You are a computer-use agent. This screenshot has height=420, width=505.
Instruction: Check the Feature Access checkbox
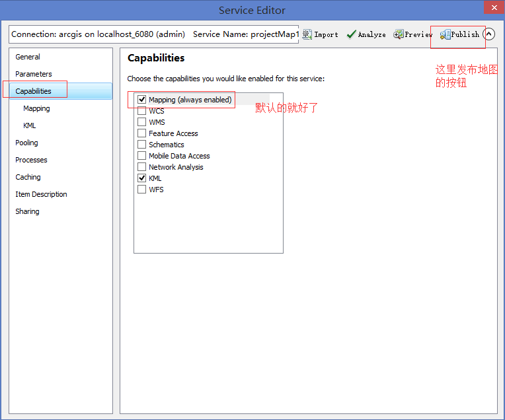[141, 133]
